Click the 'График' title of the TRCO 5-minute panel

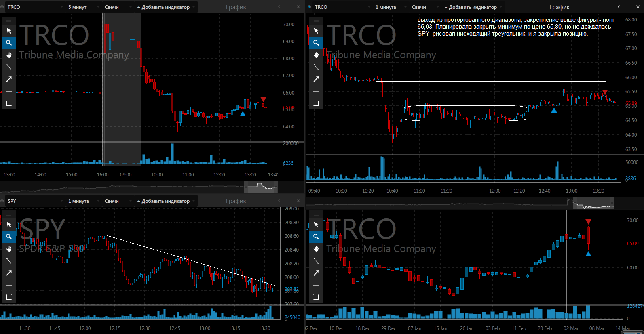coord(236,7)
